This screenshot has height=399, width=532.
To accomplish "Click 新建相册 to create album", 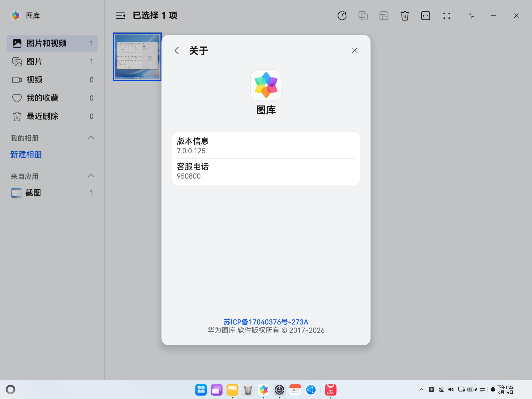I will click(26, 154).
